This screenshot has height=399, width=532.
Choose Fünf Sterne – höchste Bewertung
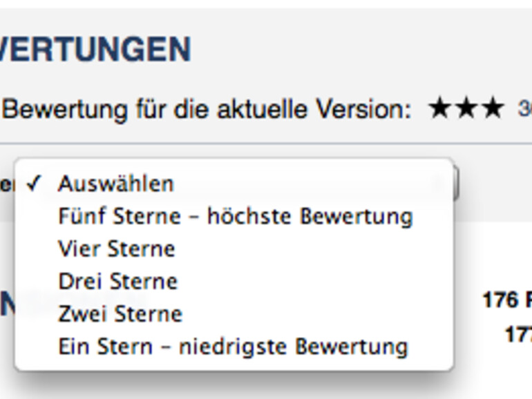[235, 216]
